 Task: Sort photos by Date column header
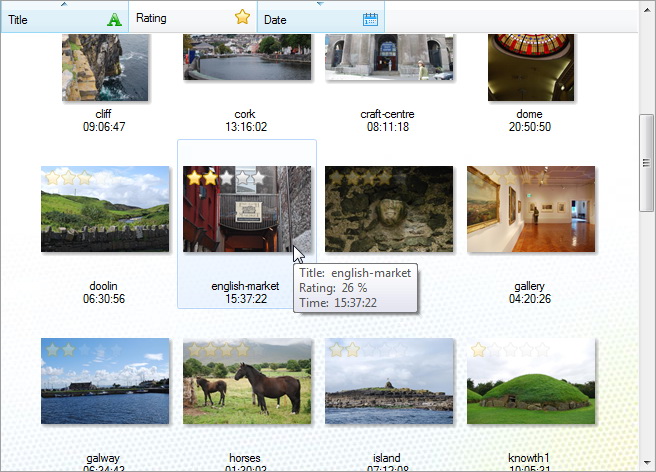pos(321,17)
